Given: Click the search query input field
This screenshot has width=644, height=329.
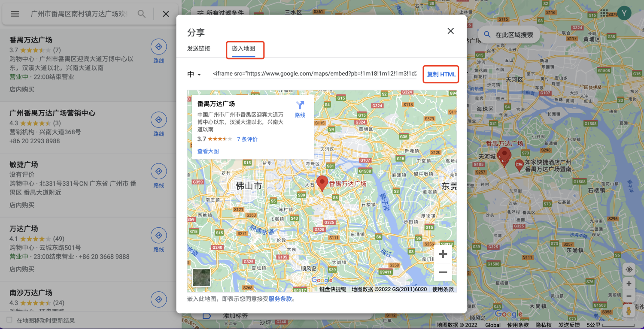Looking at the screenshot, I should [79, 14].
